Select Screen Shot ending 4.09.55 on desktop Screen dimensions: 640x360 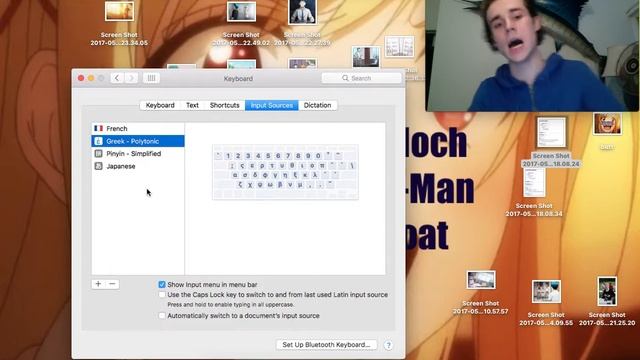click(546, 303)
